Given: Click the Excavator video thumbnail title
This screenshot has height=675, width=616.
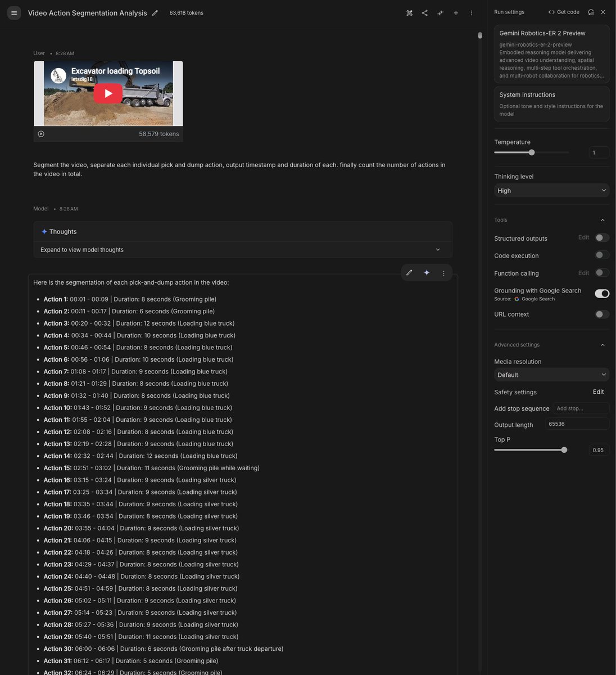Looking at the screenshot, I should pos(115,71).
